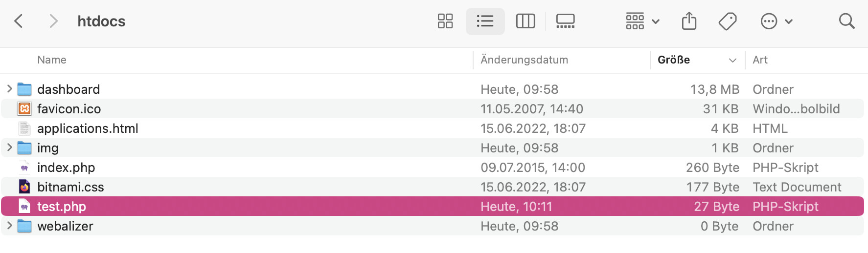Select the bitnami.css file icon
868x253 pixels.
[24, 187]
